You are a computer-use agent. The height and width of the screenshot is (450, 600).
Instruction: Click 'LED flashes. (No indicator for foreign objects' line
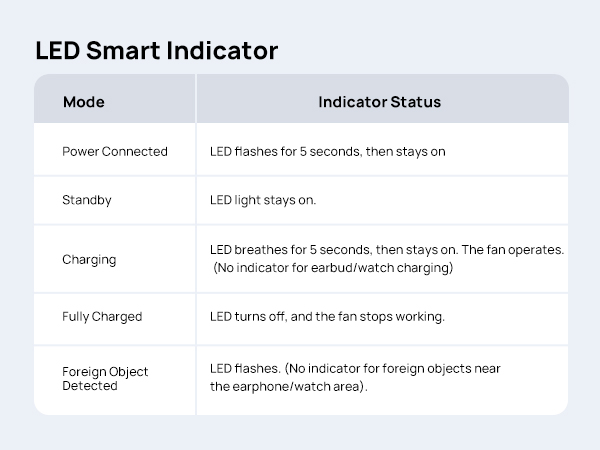pos(355,369)
